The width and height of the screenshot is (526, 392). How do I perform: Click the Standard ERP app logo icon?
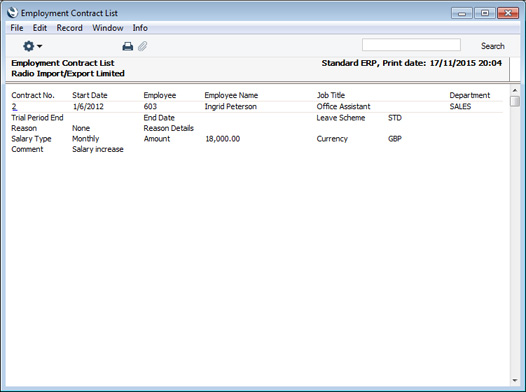pyautogui.click(x=12, y=13)
